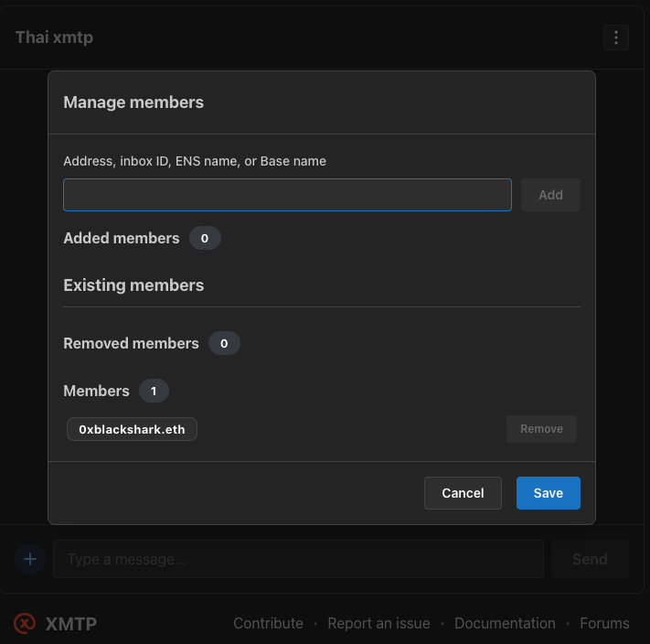Open the Contribute footer link

268,623
